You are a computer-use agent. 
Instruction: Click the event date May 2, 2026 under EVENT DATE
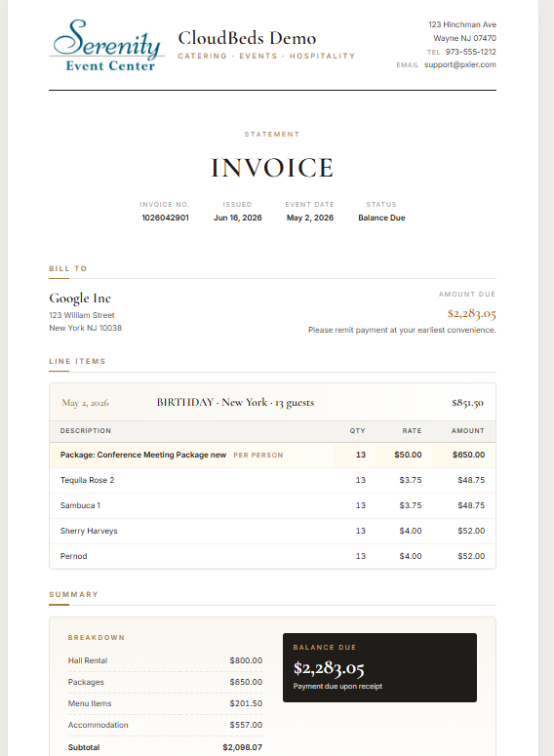(x=309, y=218)
